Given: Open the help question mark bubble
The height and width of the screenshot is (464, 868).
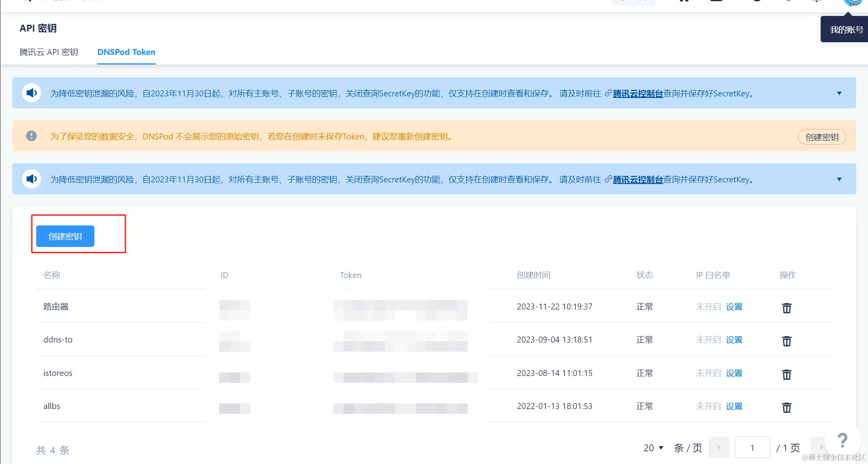Looking at the screenshot, I should click(x=842, y=440).
